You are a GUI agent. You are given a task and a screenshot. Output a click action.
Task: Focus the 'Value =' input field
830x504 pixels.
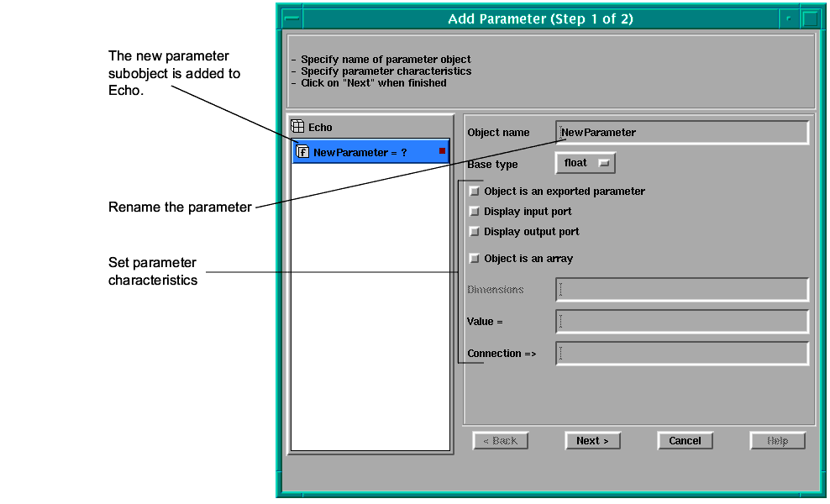pyautogui.click(x=681, y=322)
